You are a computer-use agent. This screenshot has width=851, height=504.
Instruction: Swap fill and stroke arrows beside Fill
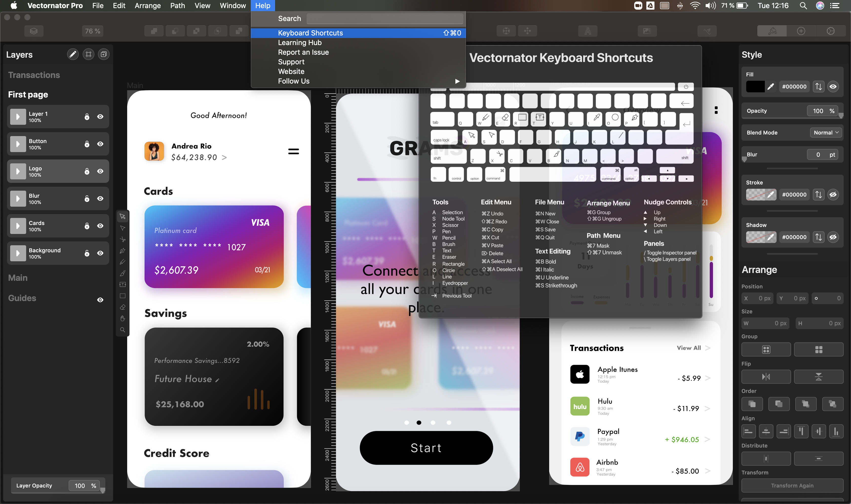click(818, 87)
